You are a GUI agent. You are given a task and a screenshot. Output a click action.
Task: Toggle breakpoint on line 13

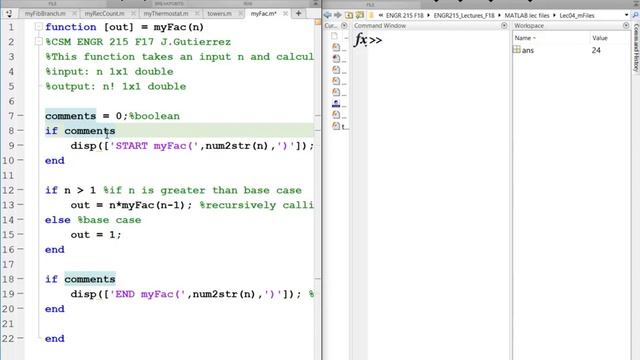coord(20,205)
